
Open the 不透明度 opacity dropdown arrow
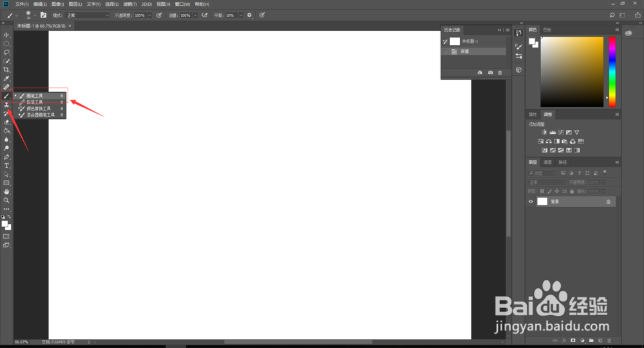click(149, 15)
